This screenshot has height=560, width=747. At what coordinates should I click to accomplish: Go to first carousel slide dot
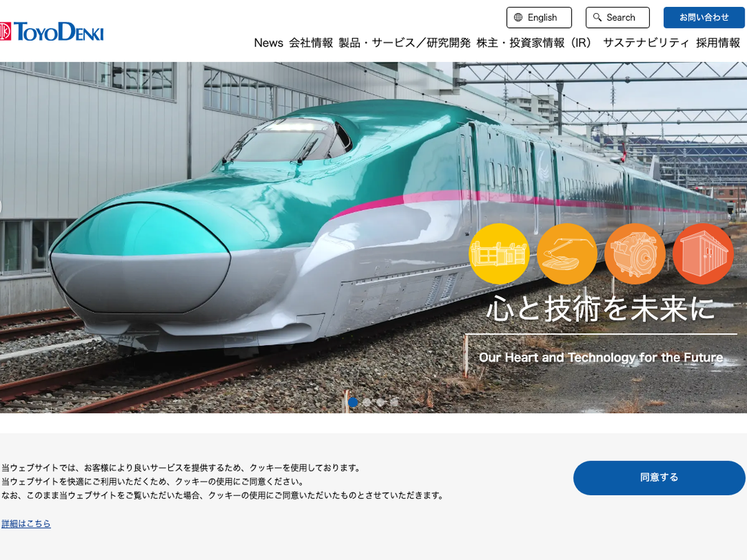[x=353, y=403]
